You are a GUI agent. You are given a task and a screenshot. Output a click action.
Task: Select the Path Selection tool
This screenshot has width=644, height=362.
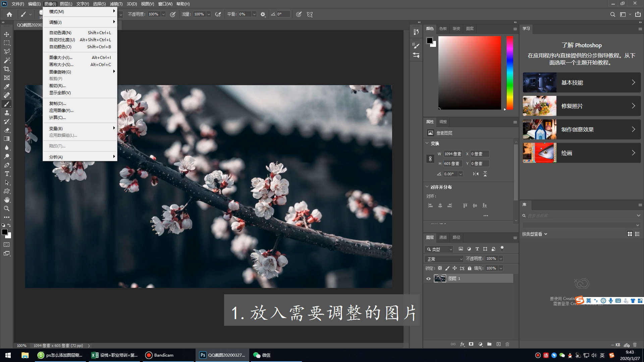point(7,182)
